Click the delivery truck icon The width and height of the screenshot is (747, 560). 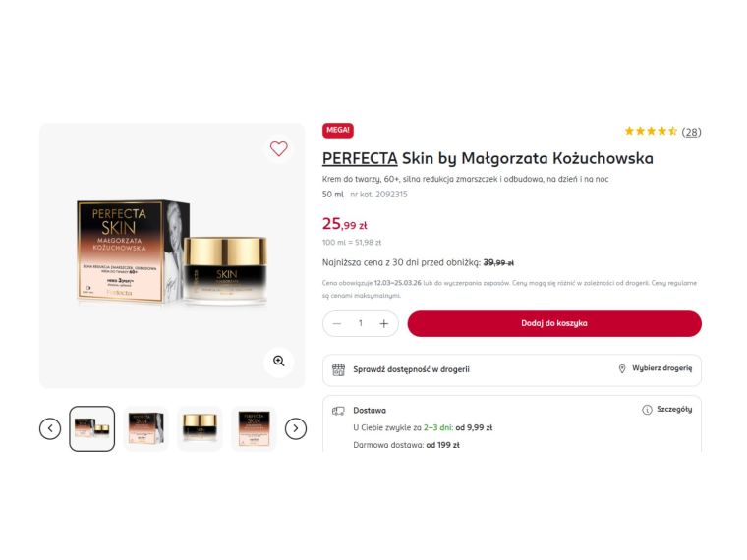(338, 411)
